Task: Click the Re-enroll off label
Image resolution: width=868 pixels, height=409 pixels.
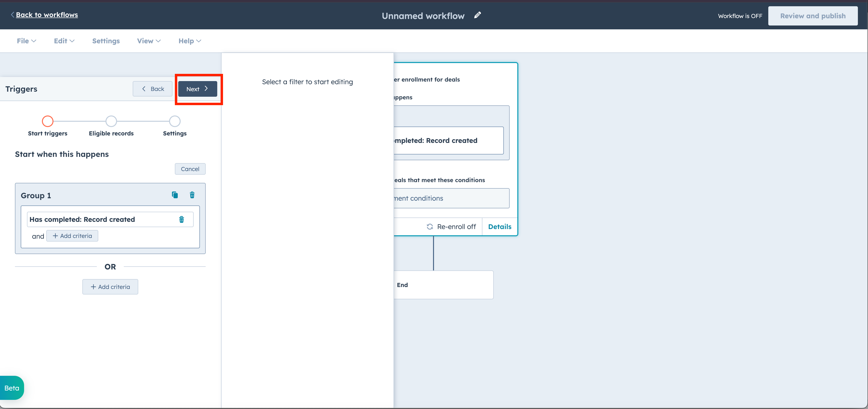Action: [457, 227]
